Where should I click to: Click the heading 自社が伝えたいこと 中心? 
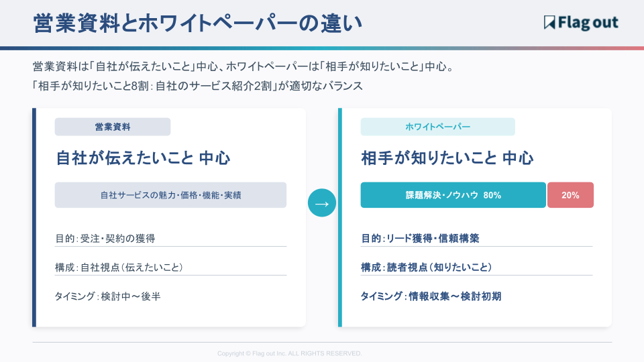coord(142,159)
